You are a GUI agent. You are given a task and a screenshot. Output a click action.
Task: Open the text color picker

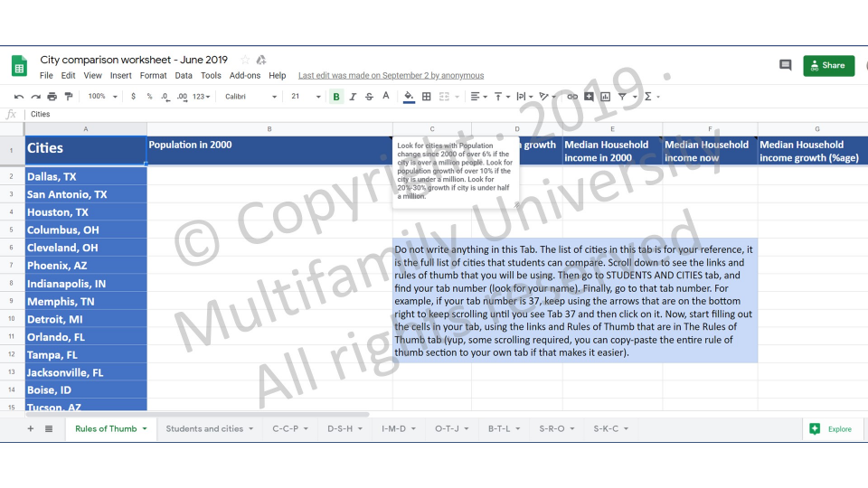pos(386,97)
